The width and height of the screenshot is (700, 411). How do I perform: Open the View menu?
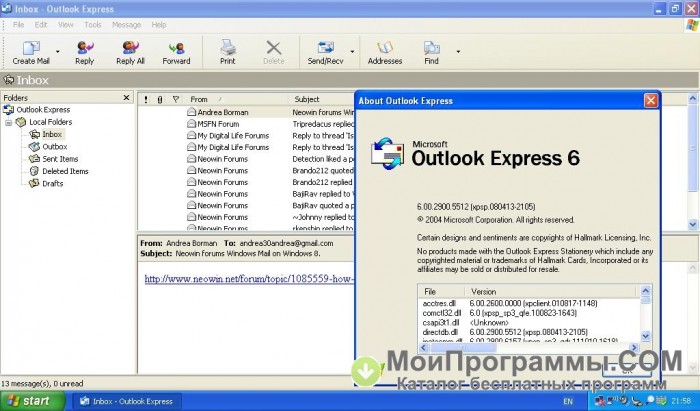[66, 25]
